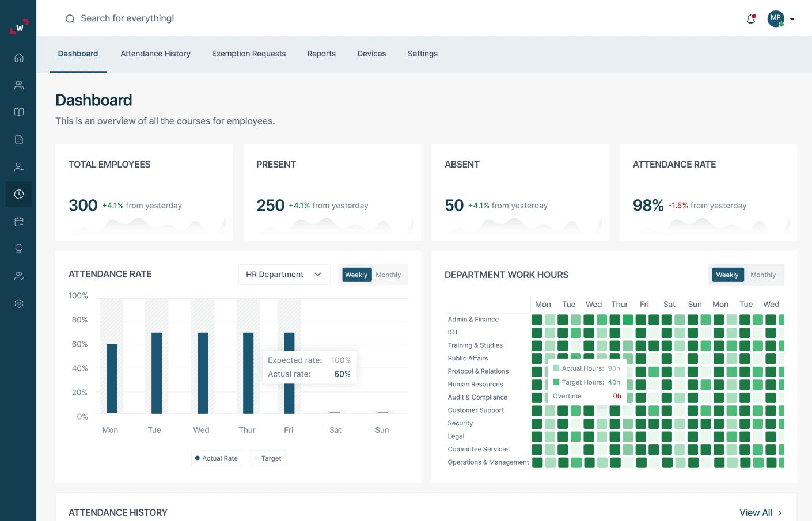Switch Attendance Rate chart to Monthly view
The width and height of the screenshot is (812, 521).
coord(388,275)
